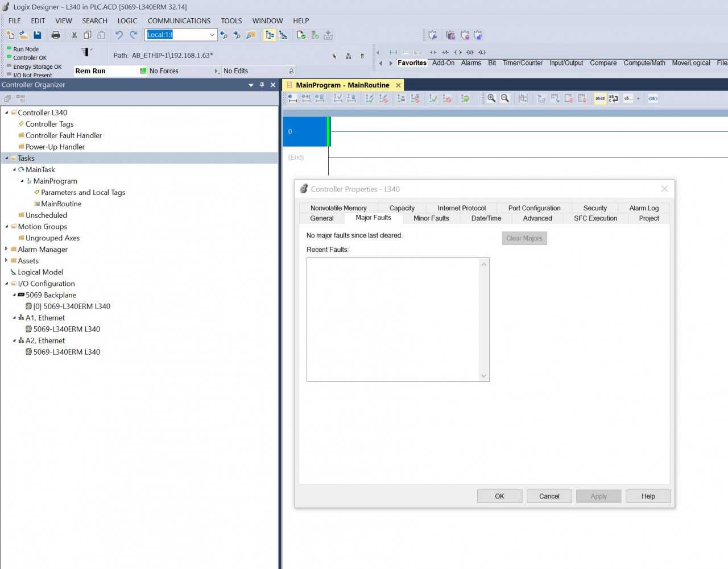Viewport: 728px width, 569px height.
Task: Close the MainProgram - MainRoutine tab
Action: point(398,85)
